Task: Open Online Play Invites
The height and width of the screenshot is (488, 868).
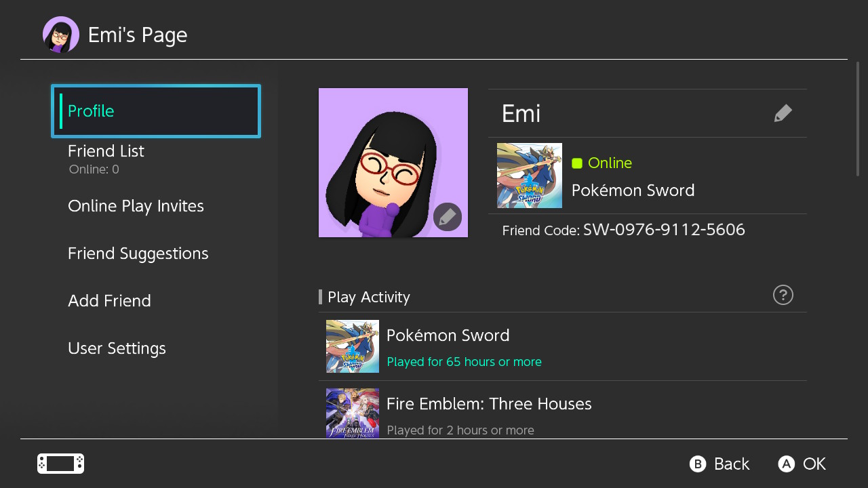Action: coord(136,206)
